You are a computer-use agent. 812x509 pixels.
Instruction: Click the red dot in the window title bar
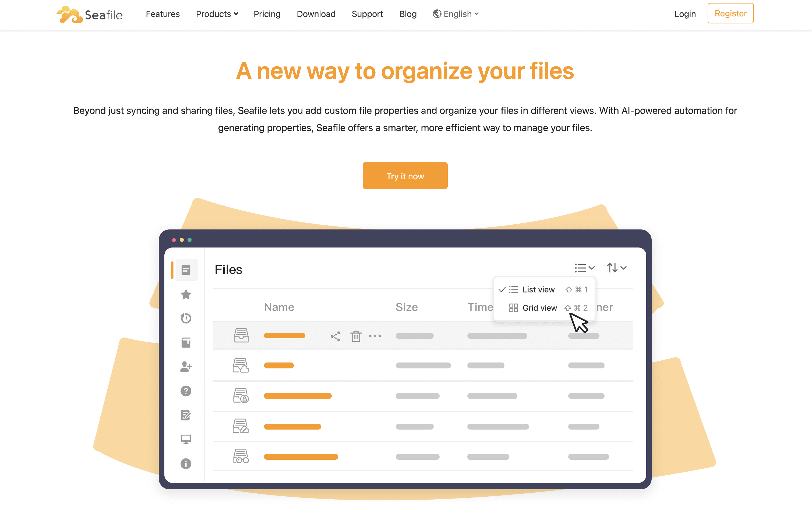pos(174,240)
